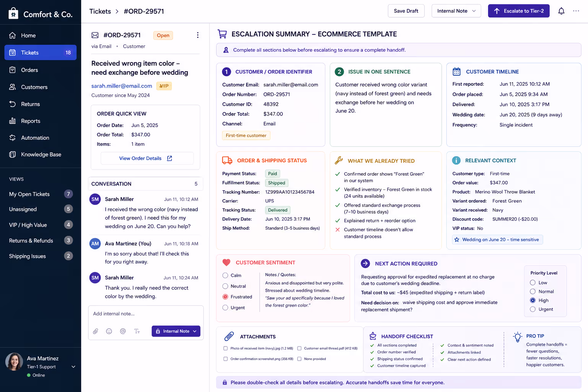Select Calm sentiment radio button
Image resolution: width=588 pixels, height=392 pixels.
[x=225, y=275]
